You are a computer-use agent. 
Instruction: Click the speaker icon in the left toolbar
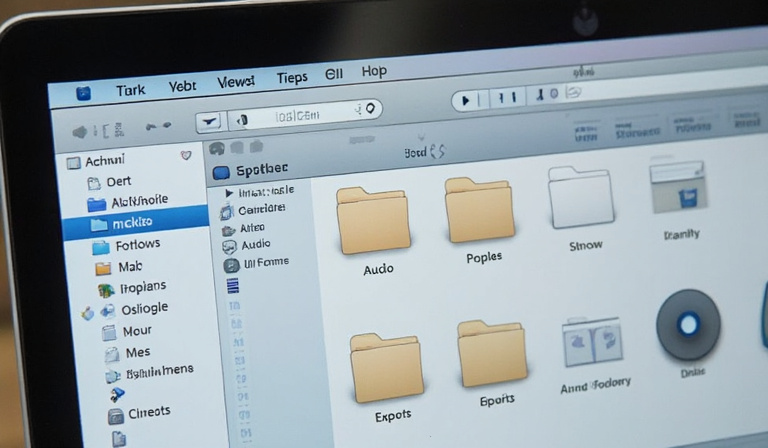tap(80, 132)
